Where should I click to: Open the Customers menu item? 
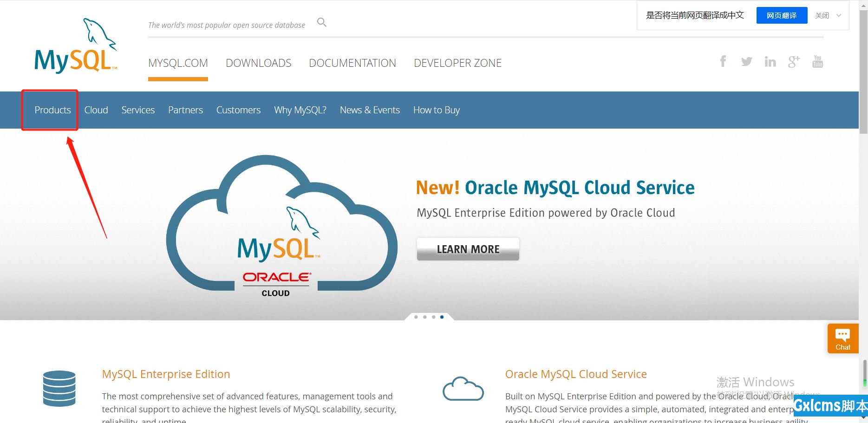coord(238,110)
